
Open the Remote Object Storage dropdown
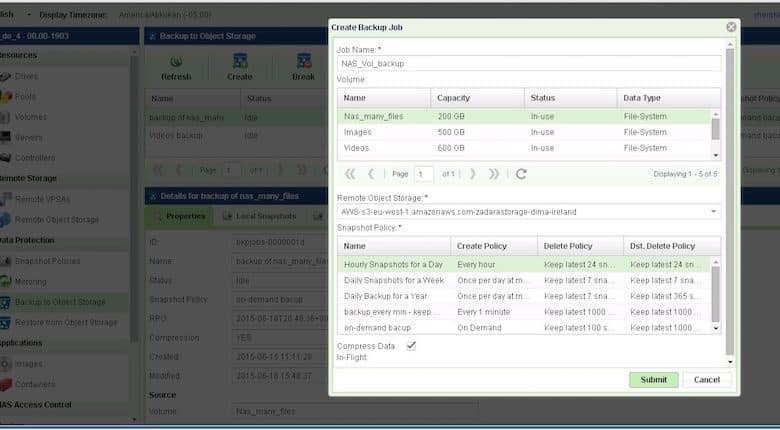[713, 212]
